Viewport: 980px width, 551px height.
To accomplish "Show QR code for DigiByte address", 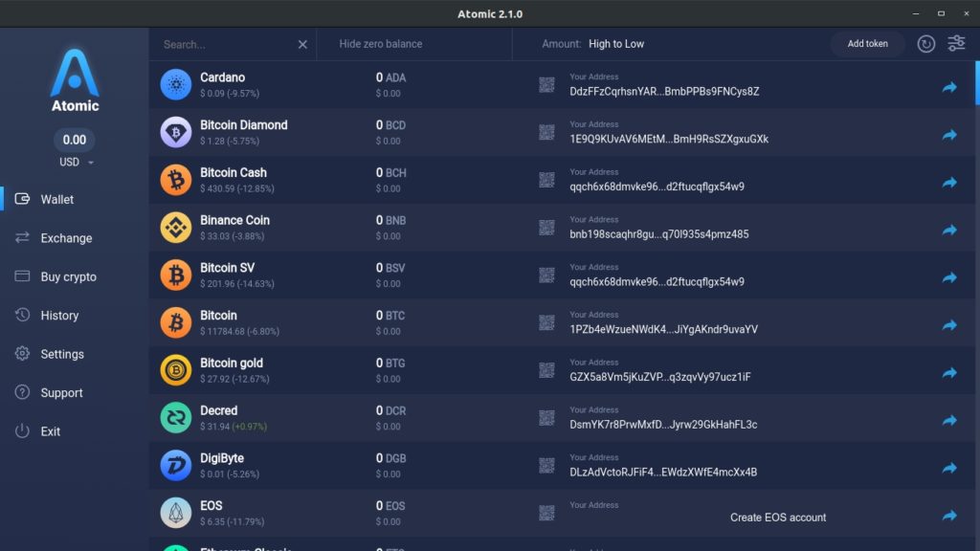I will click(546, 466).
